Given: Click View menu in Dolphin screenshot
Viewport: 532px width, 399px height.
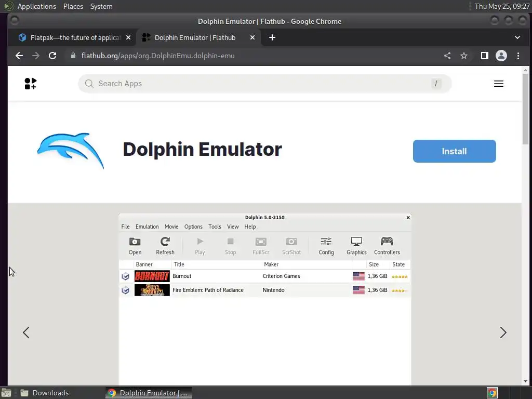Looking at the screenshot, I should coord(233,227).
